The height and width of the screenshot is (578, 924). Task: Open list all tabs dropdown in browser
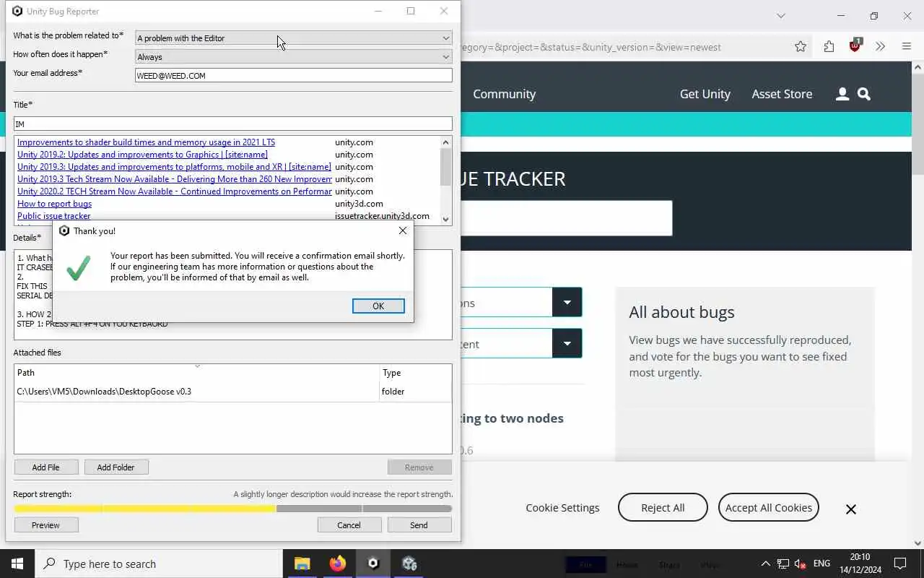[780, 15]
